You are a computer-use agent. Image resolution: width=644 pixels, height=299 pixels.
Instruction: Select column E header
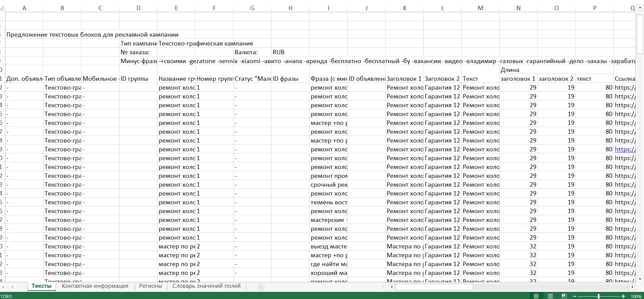pyautogui.click(x=177, y=8)
